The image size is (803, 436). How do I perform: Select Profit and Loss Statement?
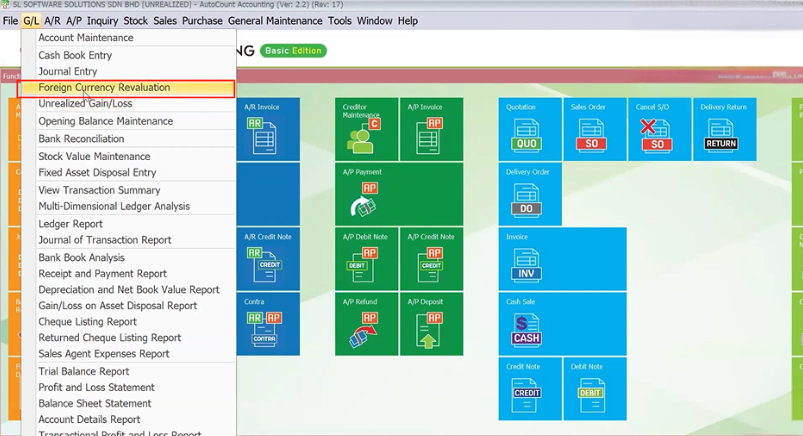(129, 387)
